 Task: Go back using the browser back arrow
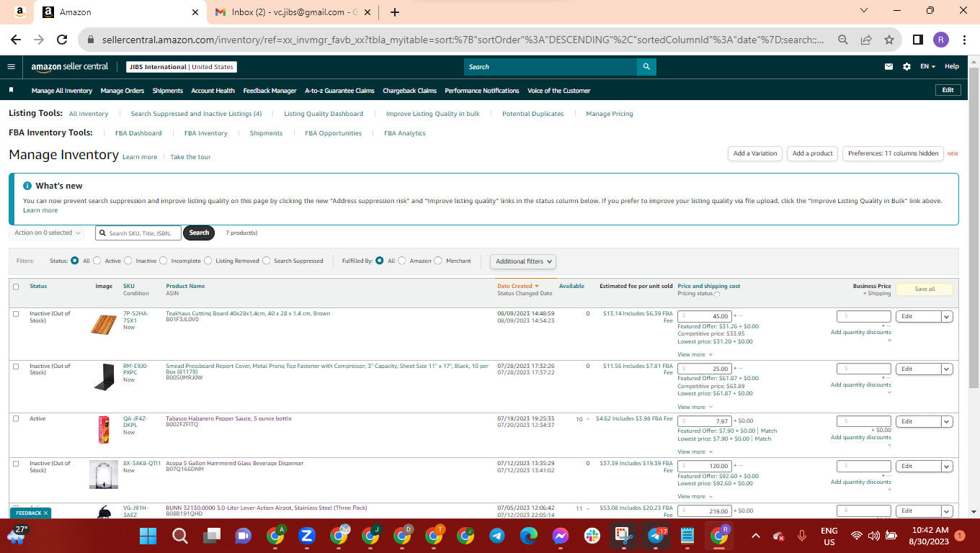point(16,40)
